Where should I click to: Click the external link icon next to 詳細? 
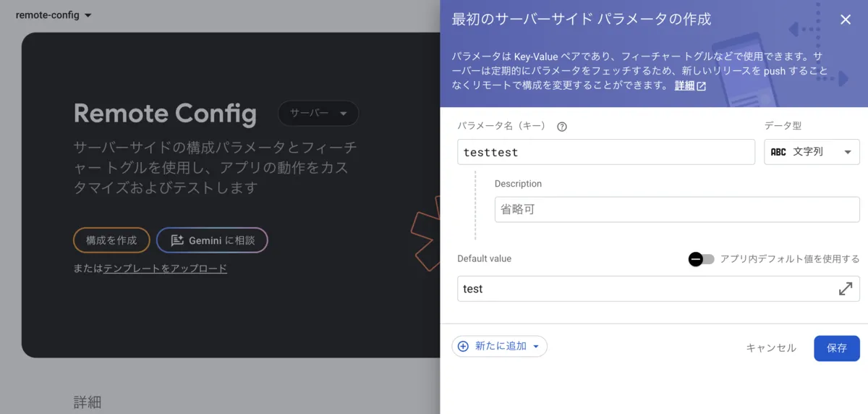(702, 86)
